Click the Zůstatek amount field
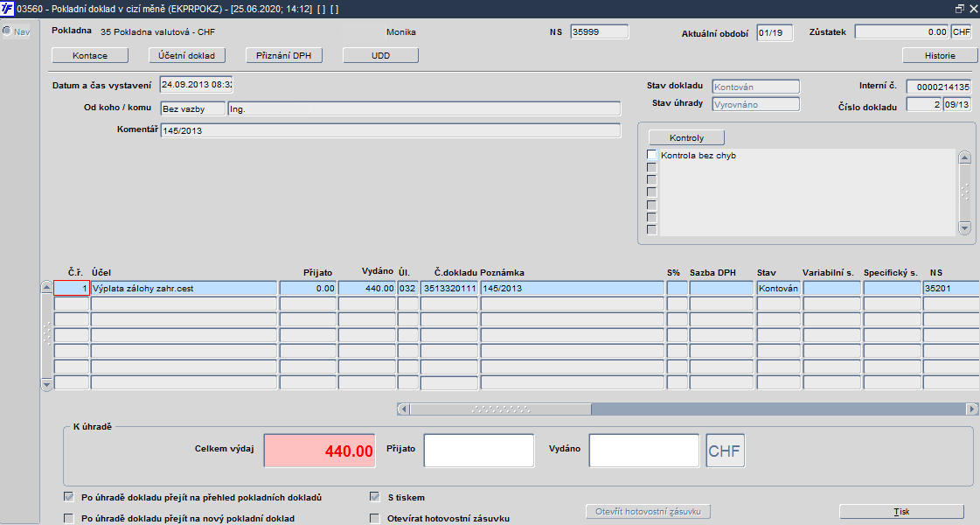Screen dimensions: 980x525 coord(902,31)
